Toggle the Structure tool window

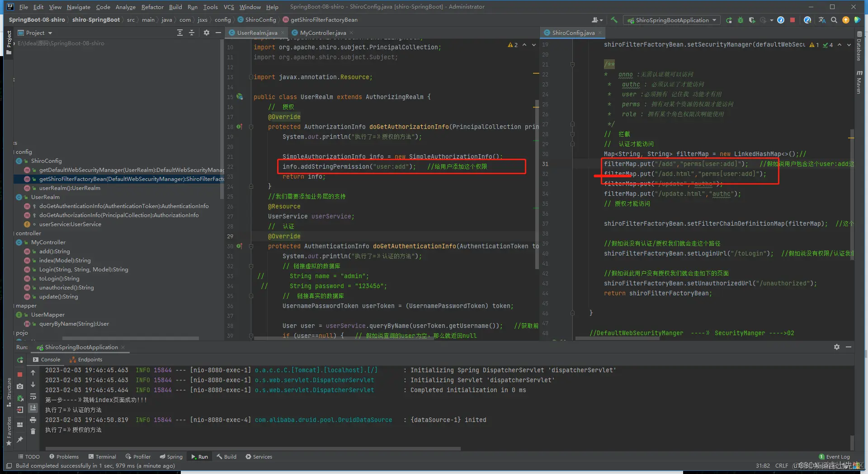9,392
